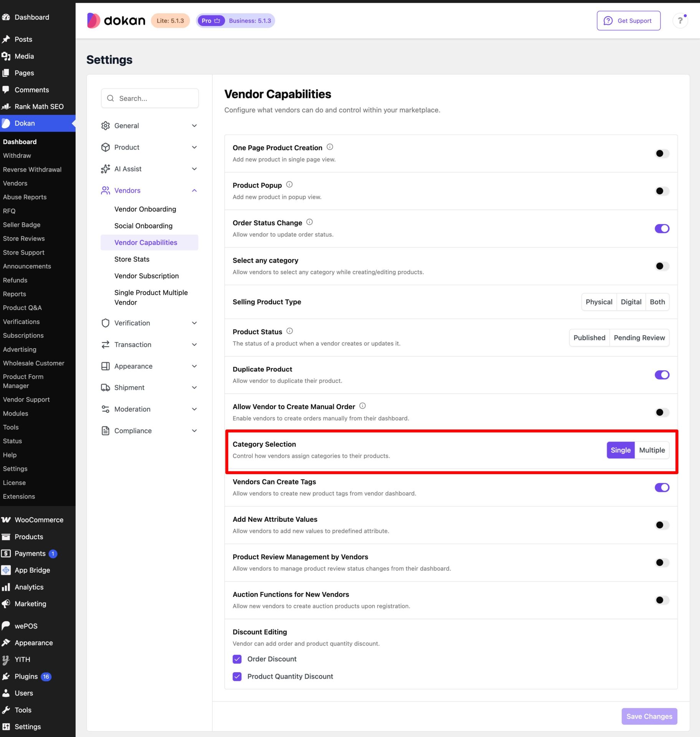Click the General gear icon in settings nav
Image resolution: width=700 pixels, height=737 pixels.
tap(105, 126)
